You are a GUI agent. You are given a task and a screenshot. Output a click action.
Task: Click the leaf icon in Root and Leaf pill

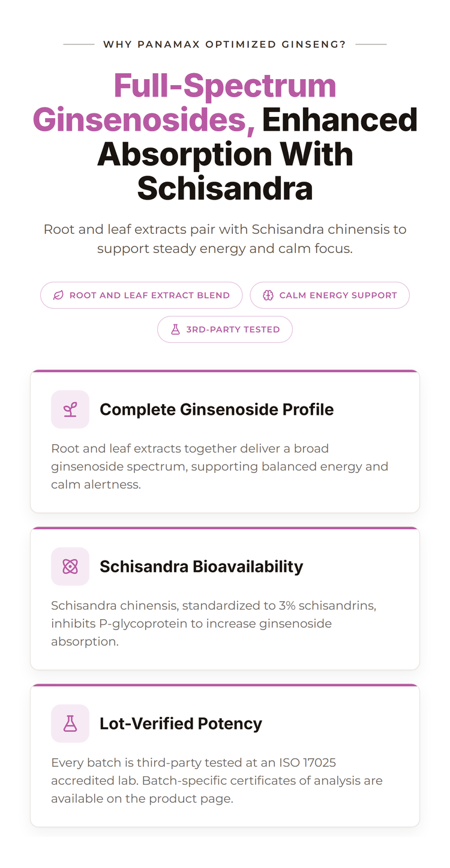click(58, 296)
